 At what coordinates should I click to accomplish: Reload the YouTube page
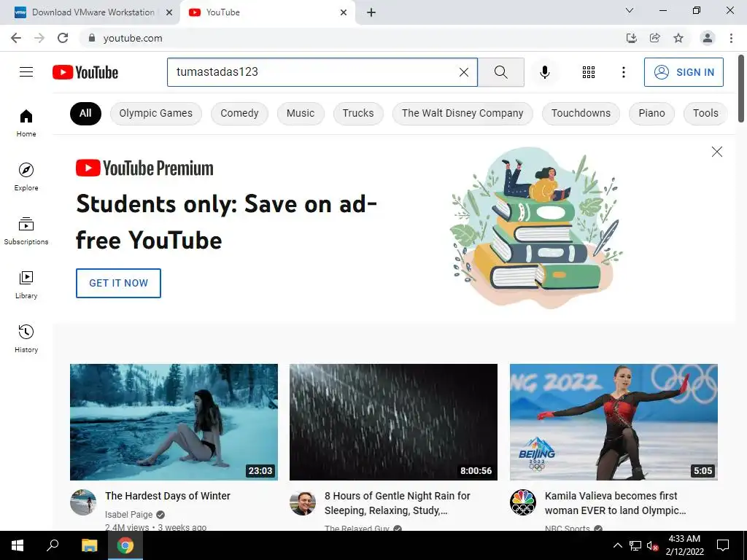[63, 38]
